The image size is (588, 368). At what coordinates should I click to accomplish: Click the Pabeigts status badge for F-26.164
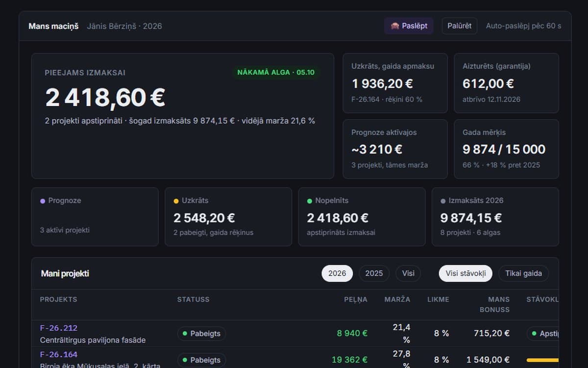tap(201, 360)
